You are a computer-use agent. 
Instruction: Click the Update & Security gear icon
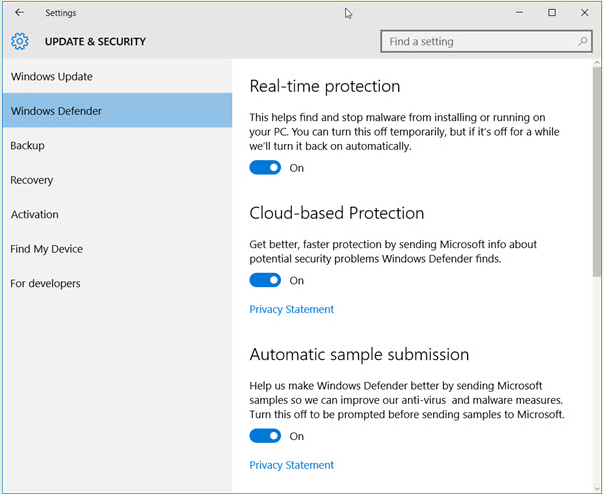tap(20, 42)
